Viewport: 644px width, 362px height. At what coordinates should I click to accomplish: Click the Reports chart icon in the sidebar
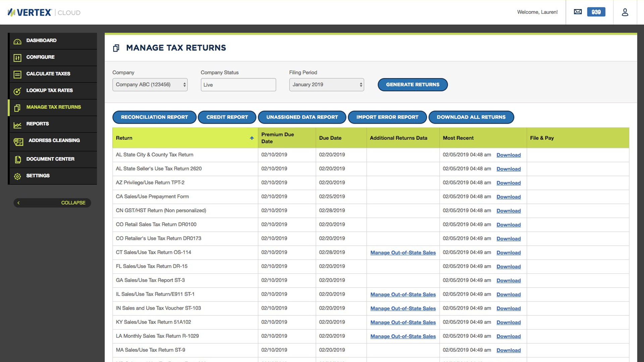[17, 125]
